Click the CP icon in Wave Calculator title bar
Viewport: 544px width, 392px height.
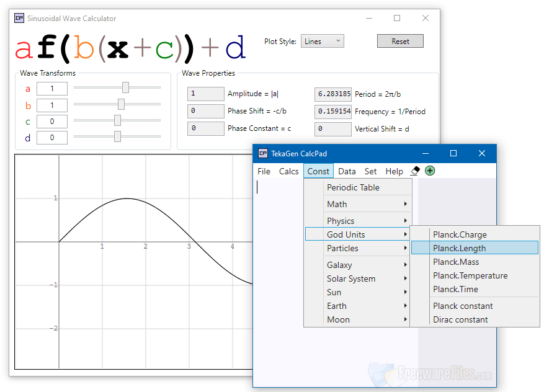[19, 18]
